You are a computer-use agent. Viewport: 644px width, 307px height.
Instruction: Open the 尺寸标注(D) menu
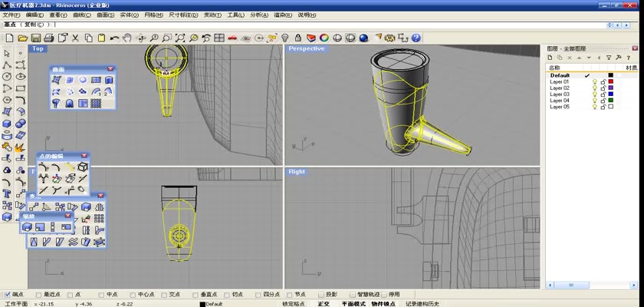click(x=183, y=15)
